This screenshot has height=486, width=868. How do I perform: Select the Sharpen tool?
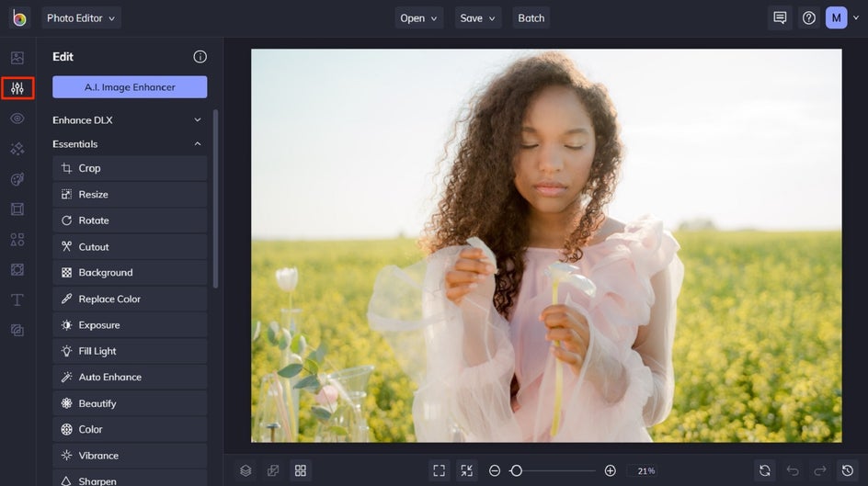(x=130, y=479)
